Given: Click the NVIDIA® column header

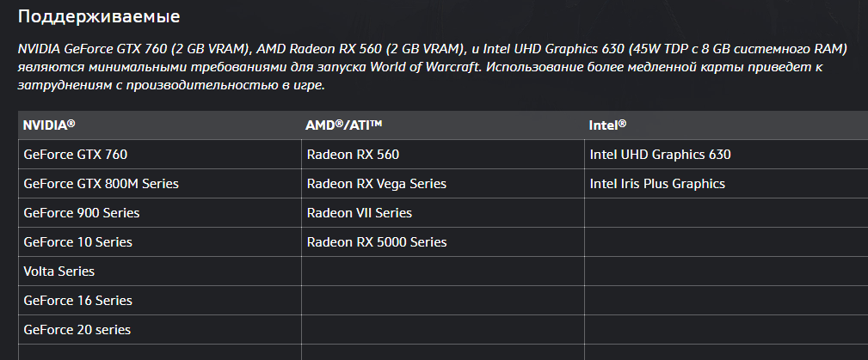Looking at the screenshot, I should (x=49, y=125).
